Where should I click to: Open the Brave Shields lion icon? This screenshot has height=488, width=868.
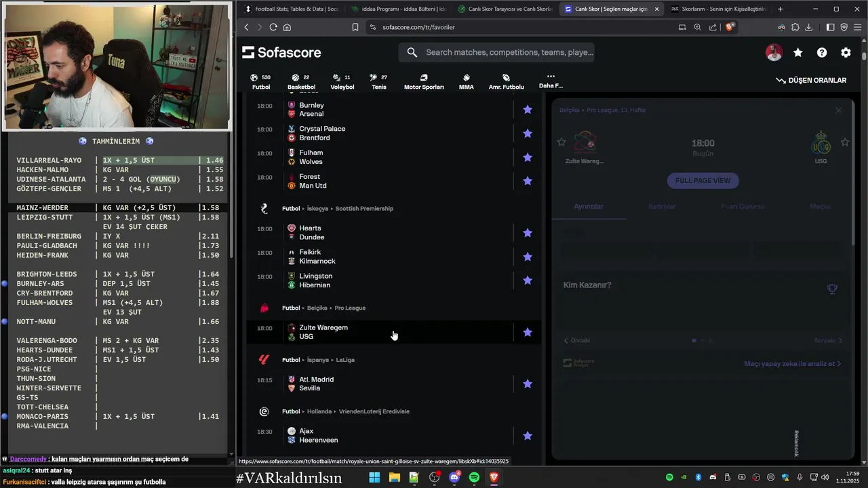click(x=730, y=27)
